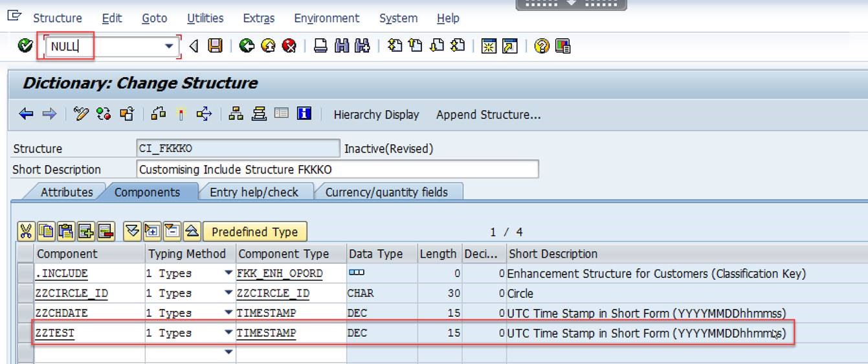This screenshot has width=868, height=364.
Task: Click the Where-Used List icon
Action: [x=204, y=115]
